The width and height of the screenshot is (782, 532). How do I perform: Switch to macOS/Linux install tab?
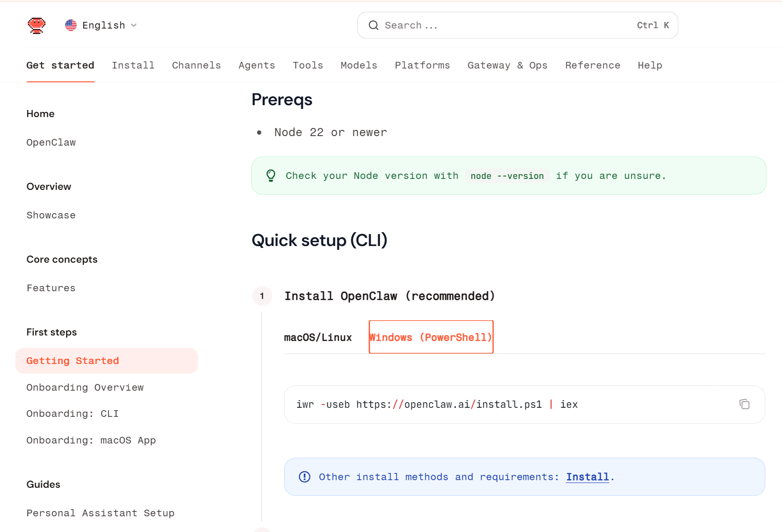coord(318,337)
